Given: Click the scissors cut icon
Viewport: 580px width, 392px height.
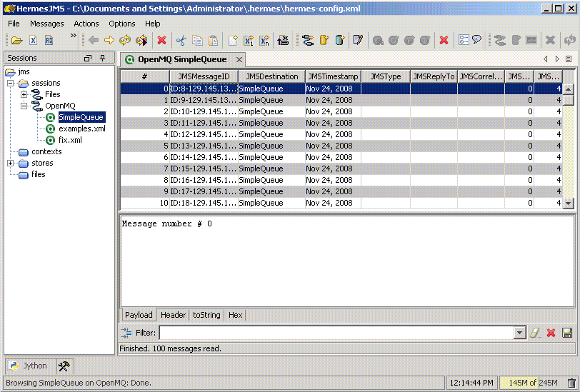Looking at the screenshot, I should pos(181,41).
